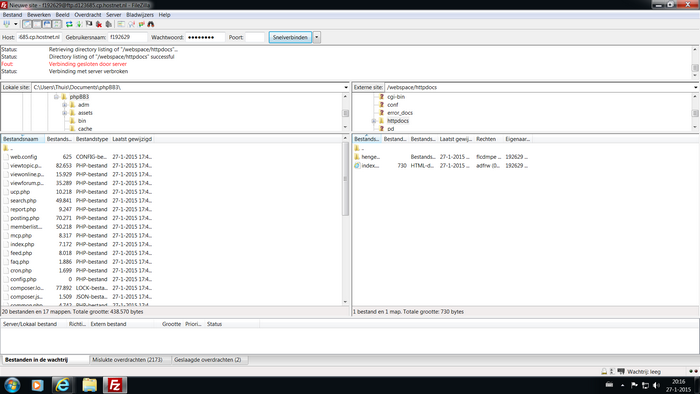Click the Windows Start orb

click(x=12, y=385)
